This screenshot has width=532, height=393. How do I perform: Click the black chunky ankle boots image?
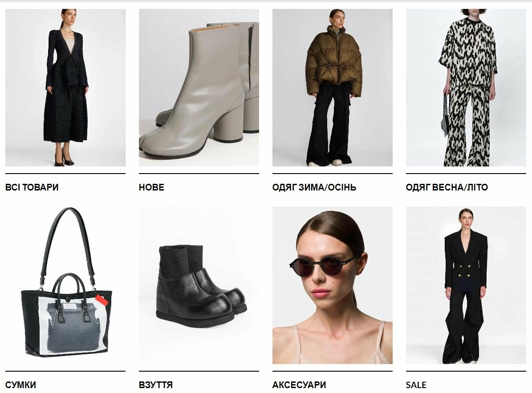(199, 285)
